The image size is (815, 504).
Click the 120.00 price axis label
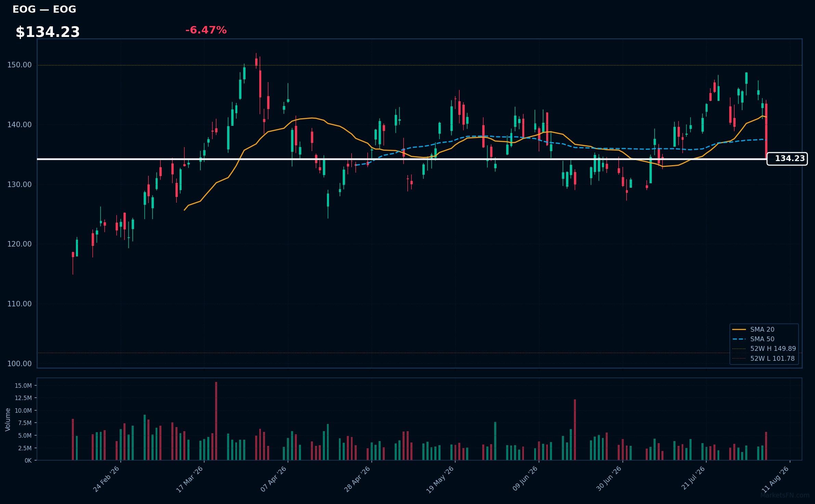(x=19, y=244)
